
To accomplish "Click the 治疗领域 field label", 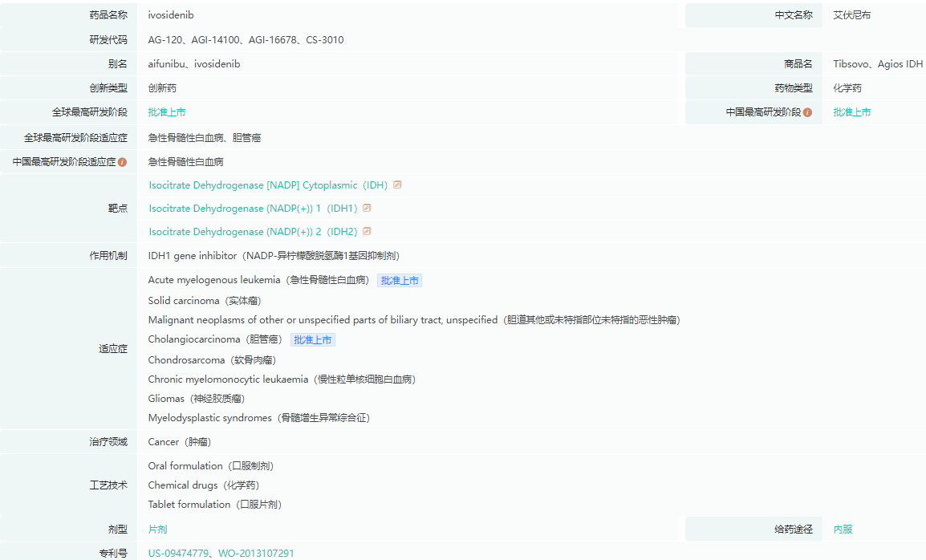I will coord(108,442).
